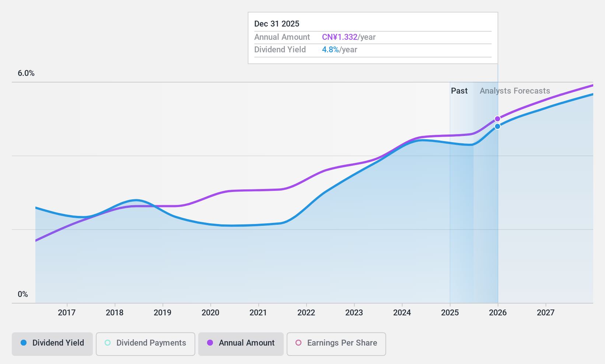Click the pink Earnings Per Share legend circle
Image resolution: width=605 pixels, height=364 pixels.
(x=298, y=343)
